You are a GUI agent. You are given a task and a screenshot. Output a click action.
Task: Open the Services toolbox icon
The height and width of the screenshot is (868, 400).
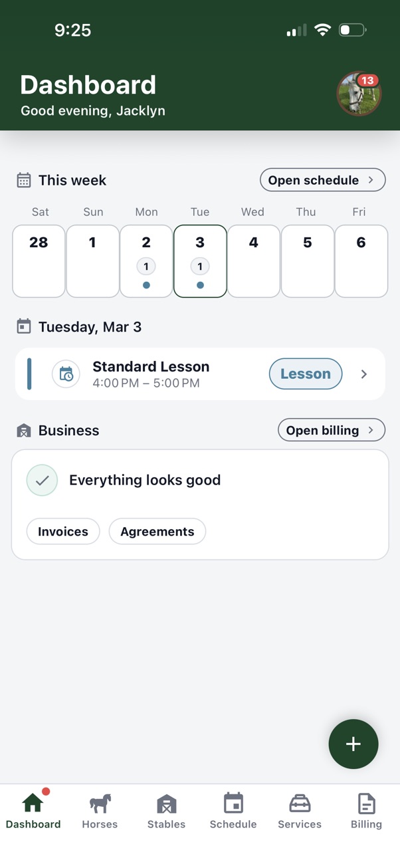click(x=300, y=804)
